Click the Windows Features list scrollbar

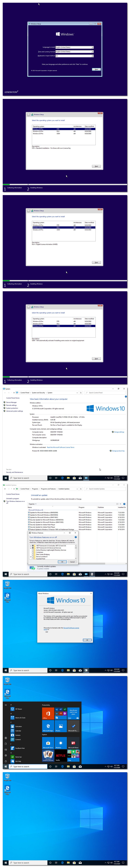76,552
